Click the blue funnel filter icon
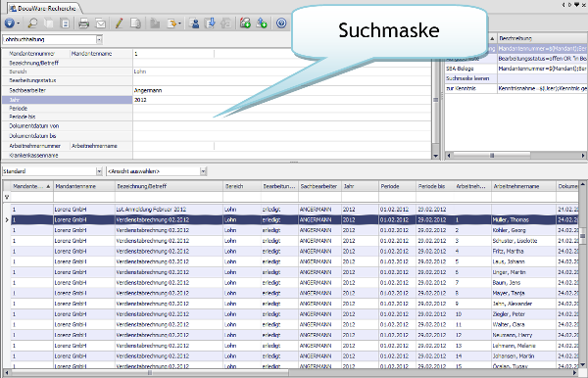The width and height of the screenshot is (588, 378). [10, 24]
